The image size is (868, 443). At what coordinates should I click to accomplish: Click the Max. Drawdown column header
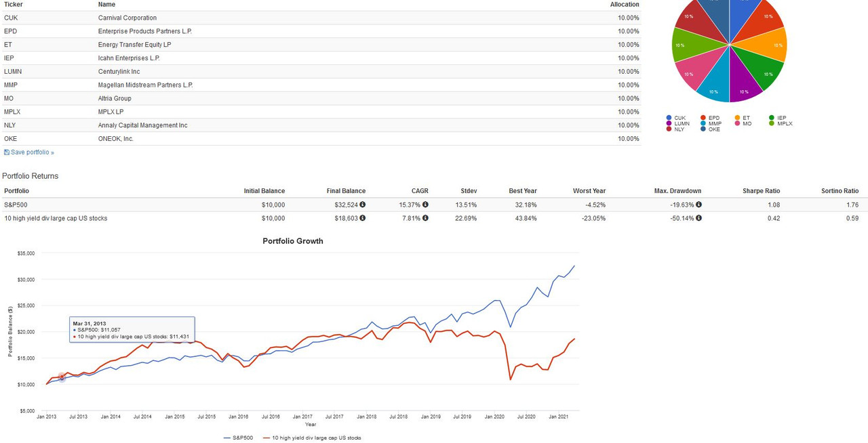point(677,191)
